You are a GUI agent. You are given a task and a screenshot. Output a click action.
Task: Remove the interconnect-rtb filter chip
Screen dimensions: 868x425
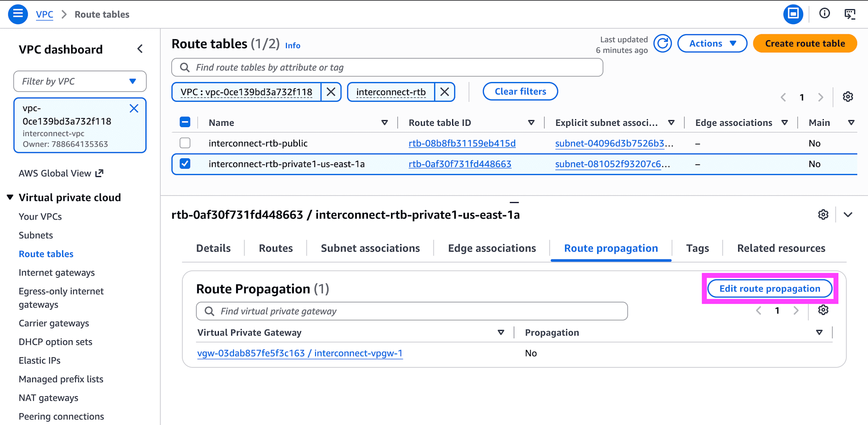tap(444, 92)
